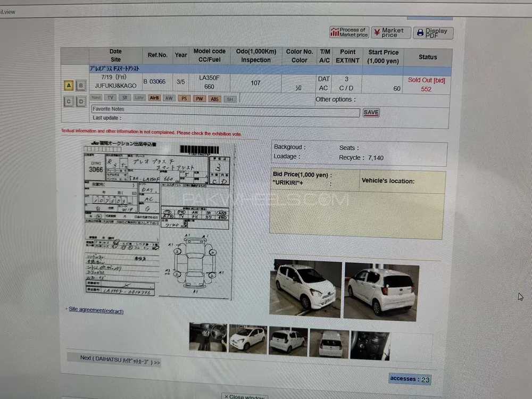This screenshot has width=532, height=399.
Task: Open Site agreement(extract) link
Action: pos(96,310)
